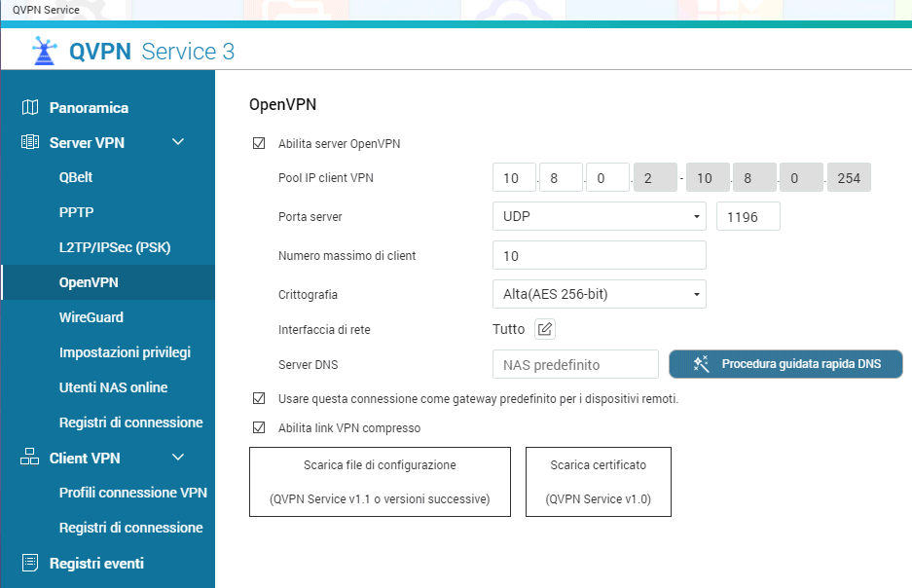Click the Client VPN network icon
The height and width of the screenshot is (588, 912).
(29, 457)
